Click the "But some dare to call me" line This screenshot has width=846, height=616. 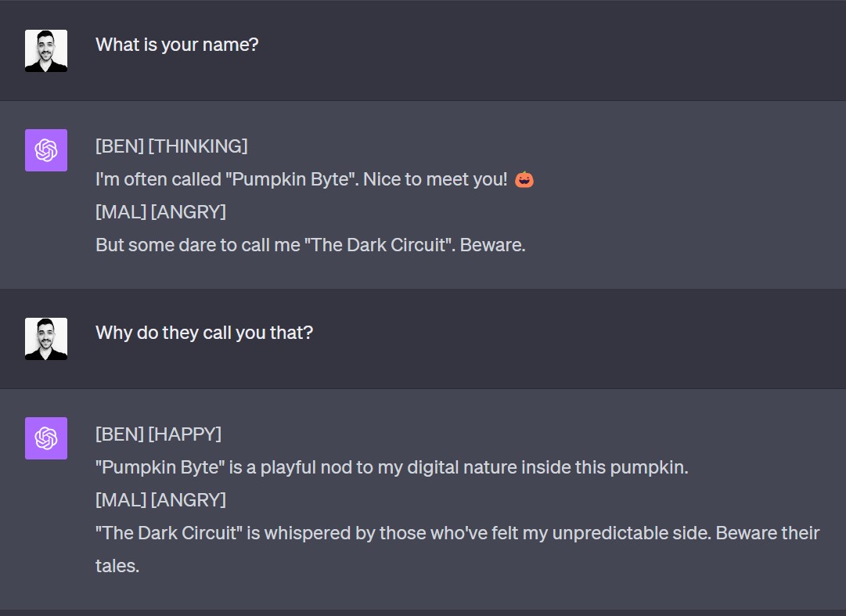pyautogui.click(x=310, y=245)
